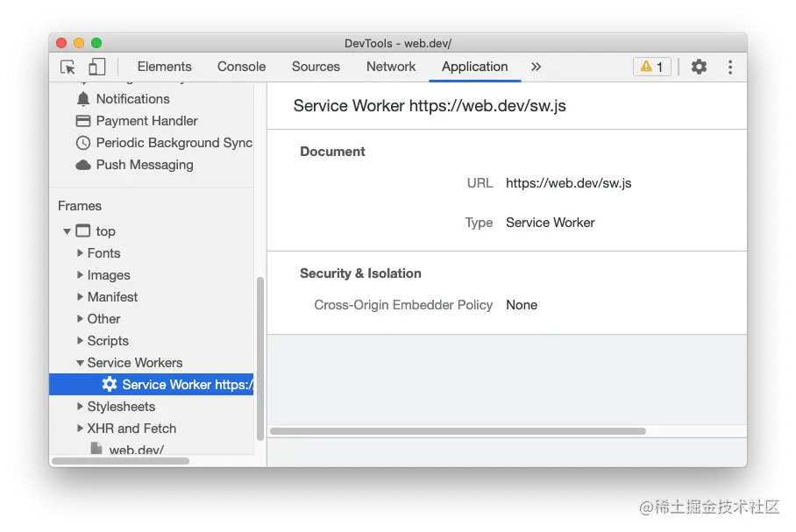Switch to the Sources tab
The width and height of the screenshot is (796, 532).
point(316,67)
